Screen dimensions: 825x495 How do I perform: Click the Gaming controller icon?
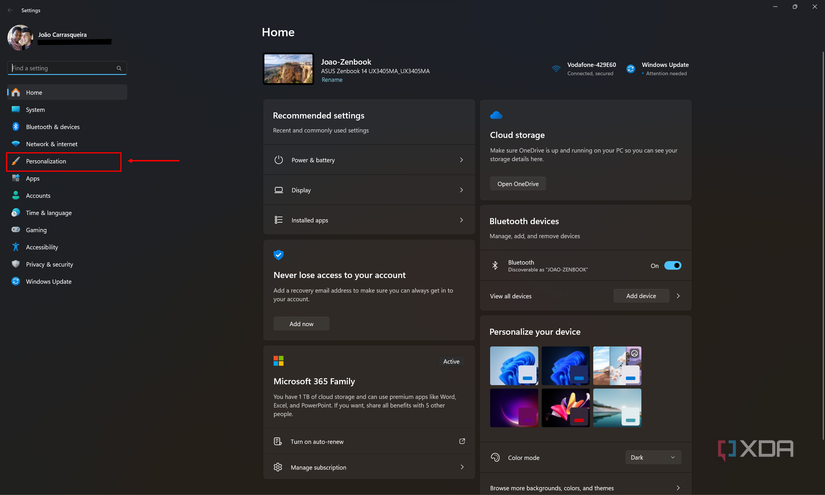point(16,230)
